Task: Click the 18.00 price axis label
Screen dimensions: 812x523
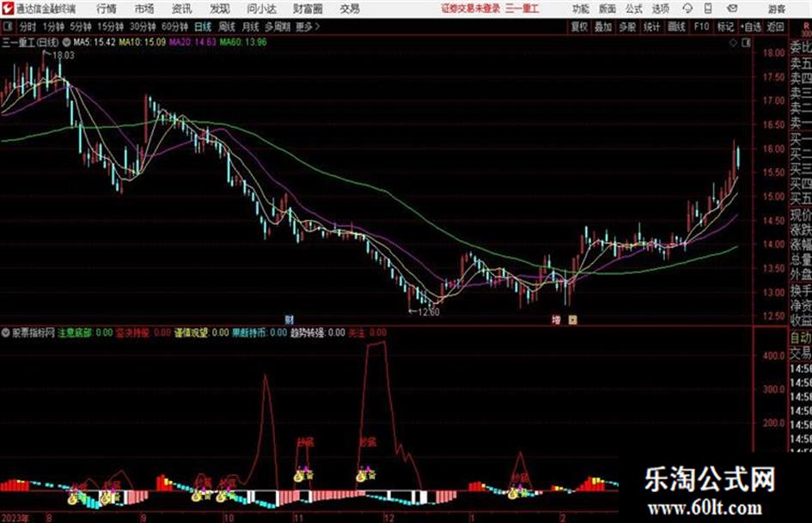Action: (773, 53)
